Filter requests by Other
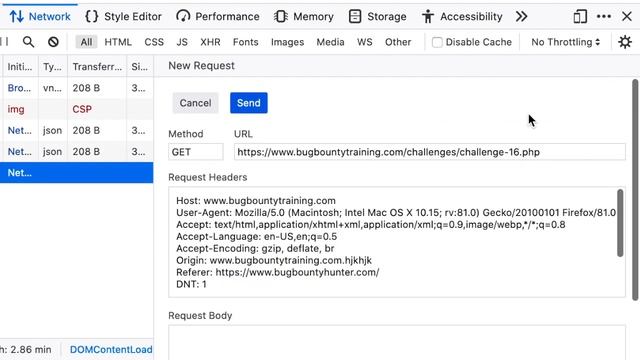This screenshot has width=640, height=360. click(398, 42)
